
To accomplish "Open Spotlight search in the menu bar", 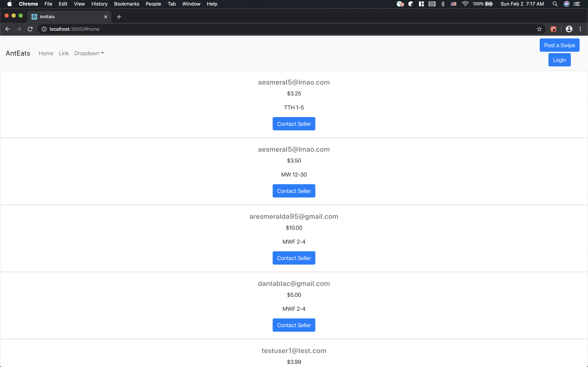I will click(555, 4).
